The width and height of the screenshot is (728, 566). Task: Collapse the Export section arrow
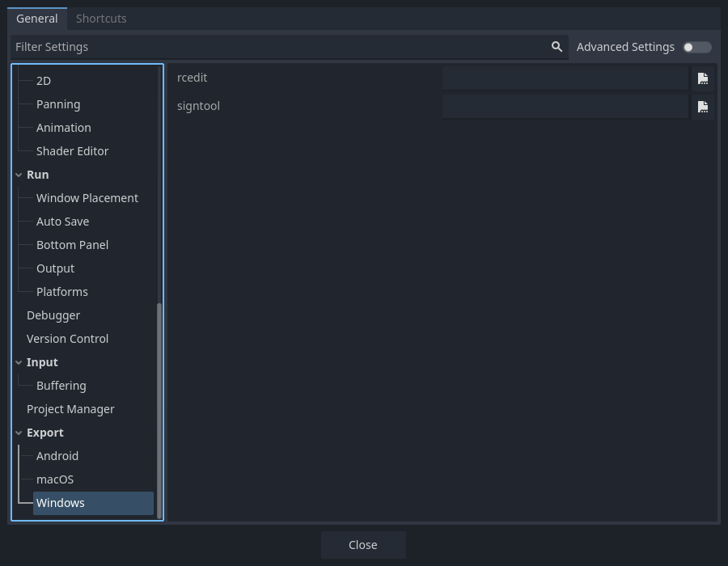point(19,433)
